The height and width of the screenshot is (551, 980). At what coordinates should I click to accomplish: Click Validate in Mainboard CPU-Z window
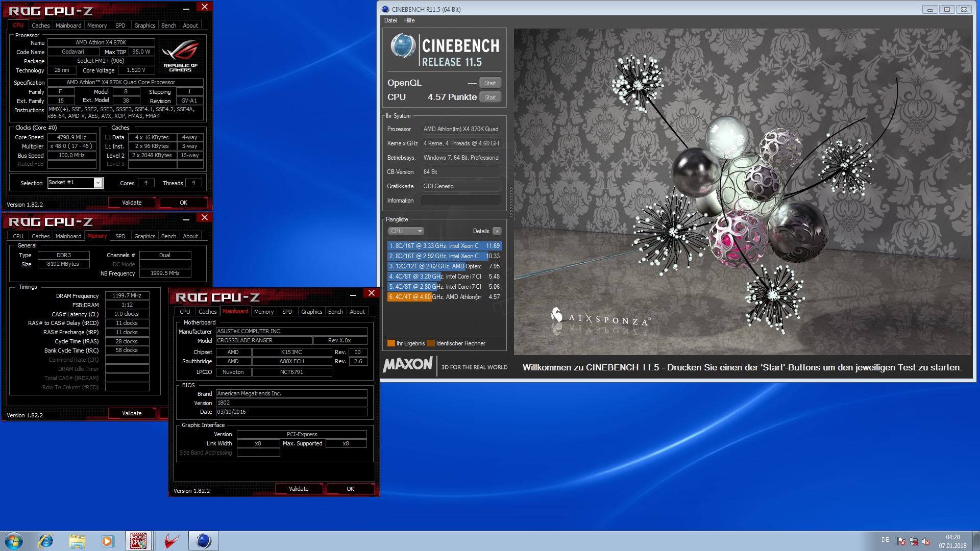(x=299, y=489)
